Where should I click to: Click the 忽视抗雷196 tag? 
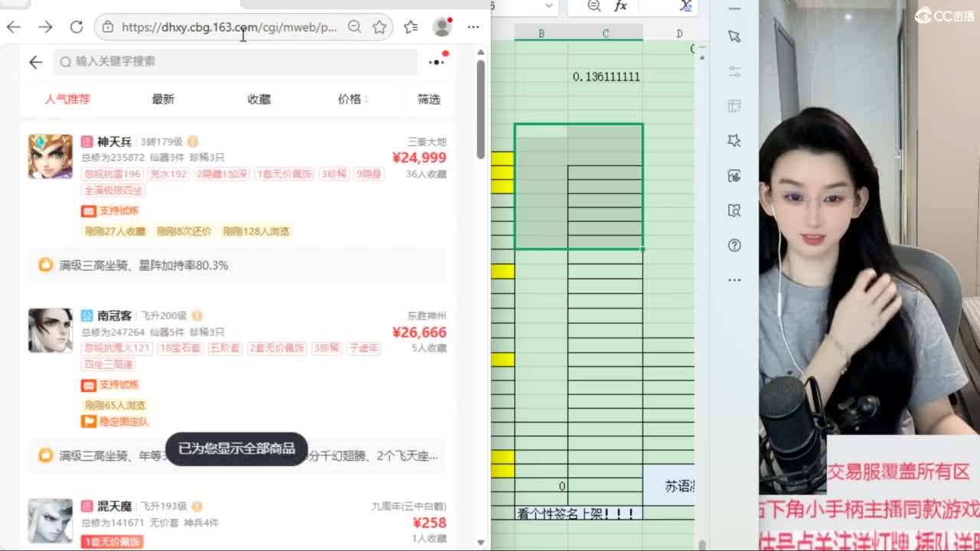113,174
